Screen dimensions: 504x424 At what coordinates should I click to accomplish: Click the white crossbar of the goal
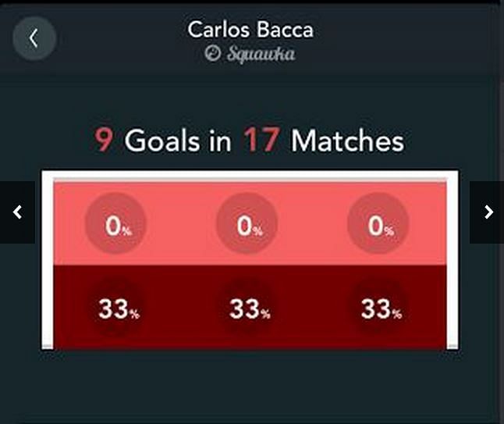click(250, 176)
